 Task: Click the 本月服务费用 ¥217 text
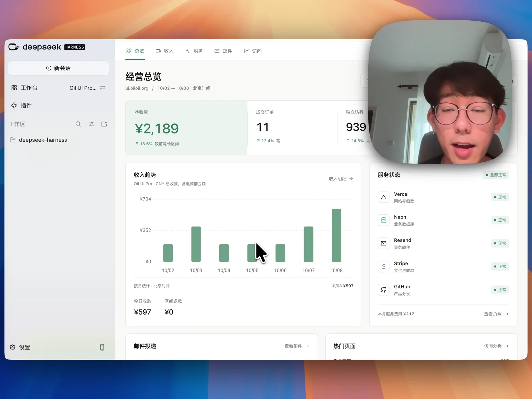[x=396, y=314]
